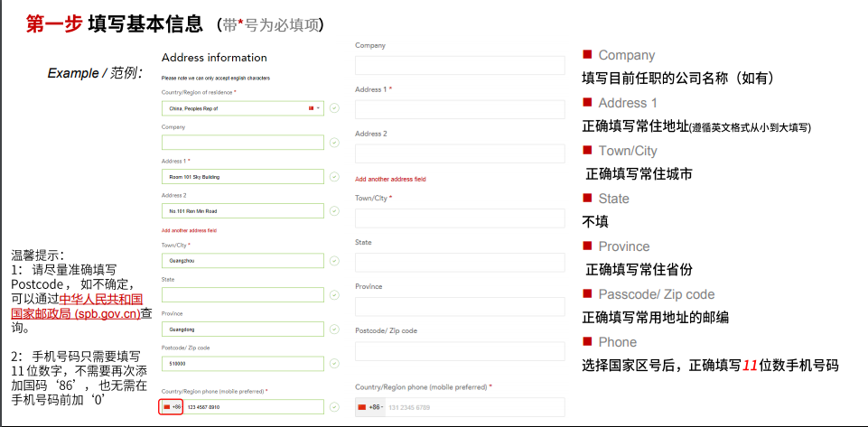Viewport: 868px width, 427px height.
Task: Click the China flag icon in highlighted phone field
Action: click(167, 407)
